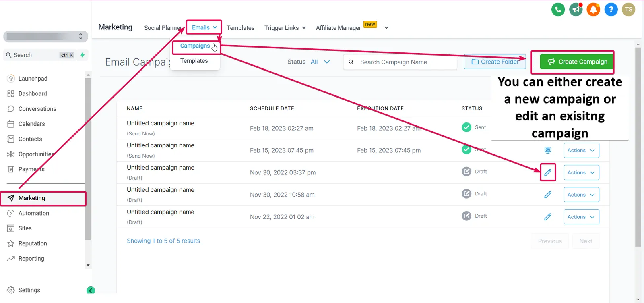Open the account switcher dropdown

46,36
